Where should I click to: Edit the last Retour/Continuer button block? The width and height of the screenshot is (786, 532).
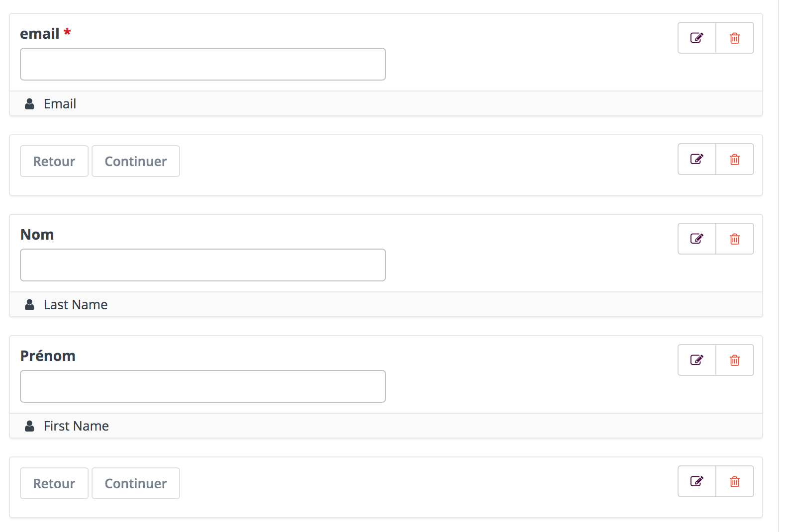[x=697, y=481]
